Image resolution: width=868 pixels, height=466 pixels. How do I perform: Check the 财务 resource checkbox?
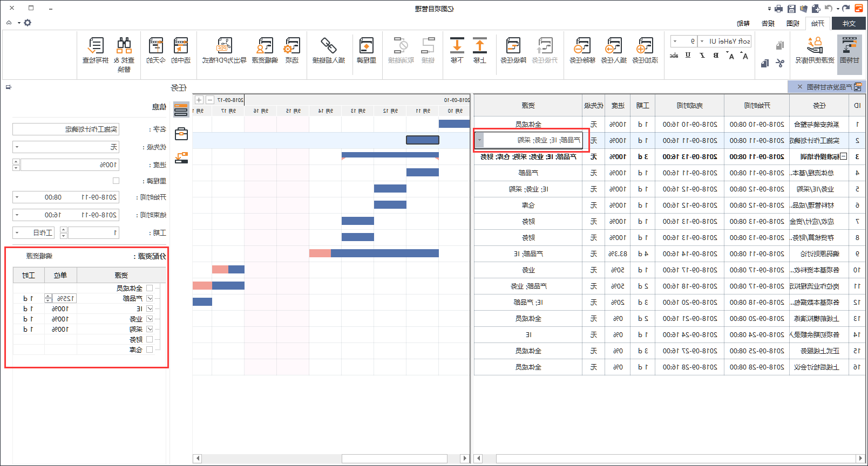(150, 339)
